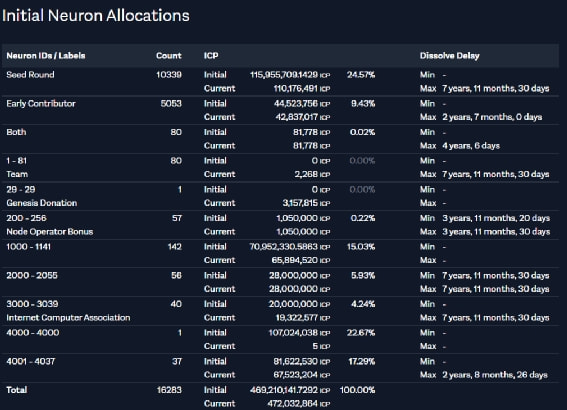Open the 1 - 81 Team neuron range
The image size is (567, 410).
point(17,167)
